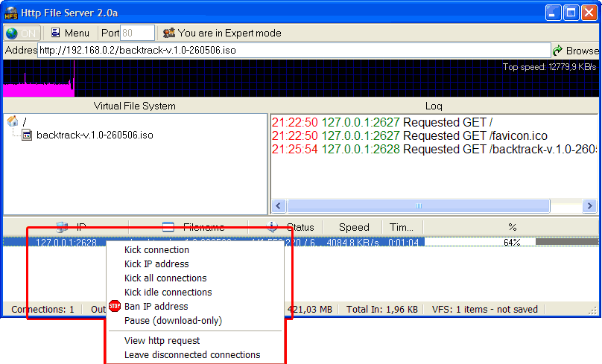Open View http request
Image resolution: width=602 pixels, height=364 pixels.
click(162, 341)
